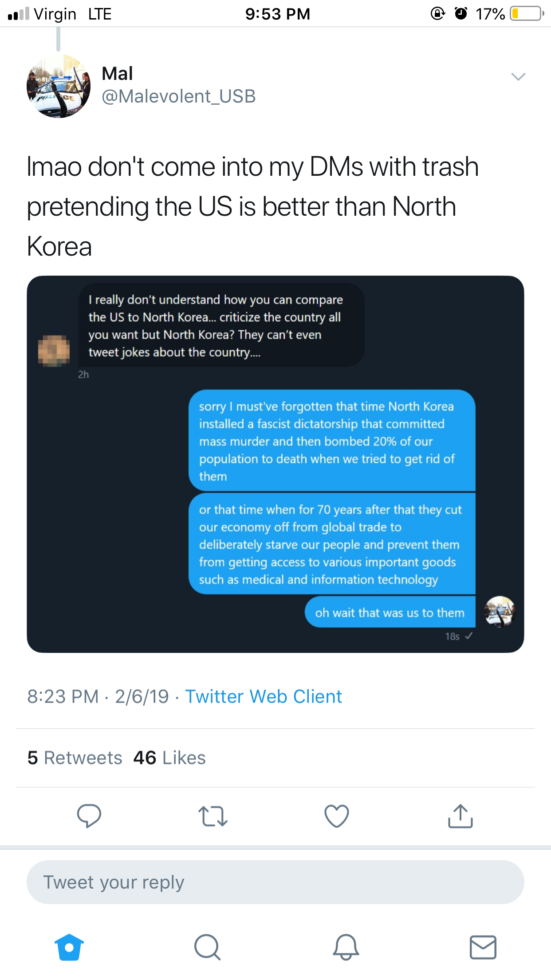Open the Search magnifier tab
Image resolution: width=551 pixels, height=980 pixels.
207,947
